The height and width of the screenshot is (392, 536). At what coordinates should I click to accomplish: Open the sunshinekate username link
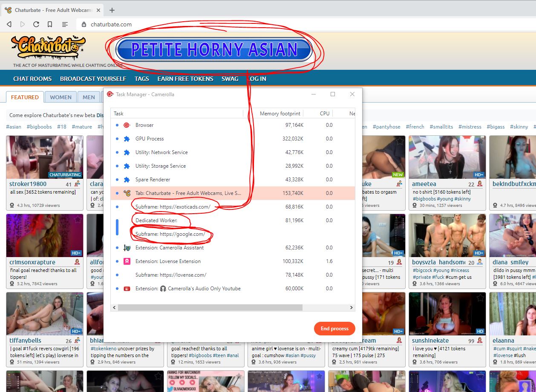click(x=430, y=340)
